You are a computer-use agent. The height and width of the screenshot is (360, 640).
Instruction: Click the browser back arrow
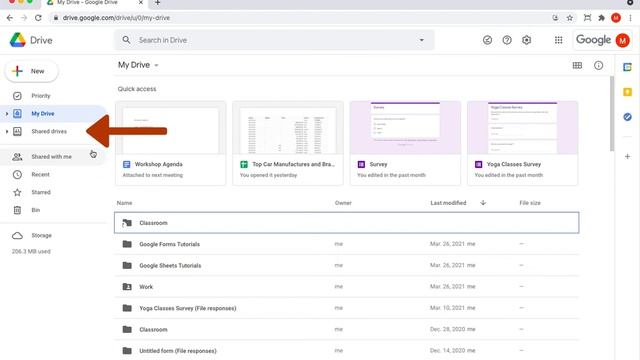10,18
